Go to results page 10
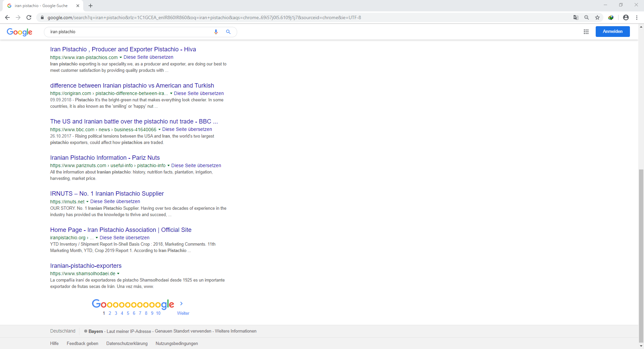Viewport: 644px width, 349px height. [x=158, y=313]
